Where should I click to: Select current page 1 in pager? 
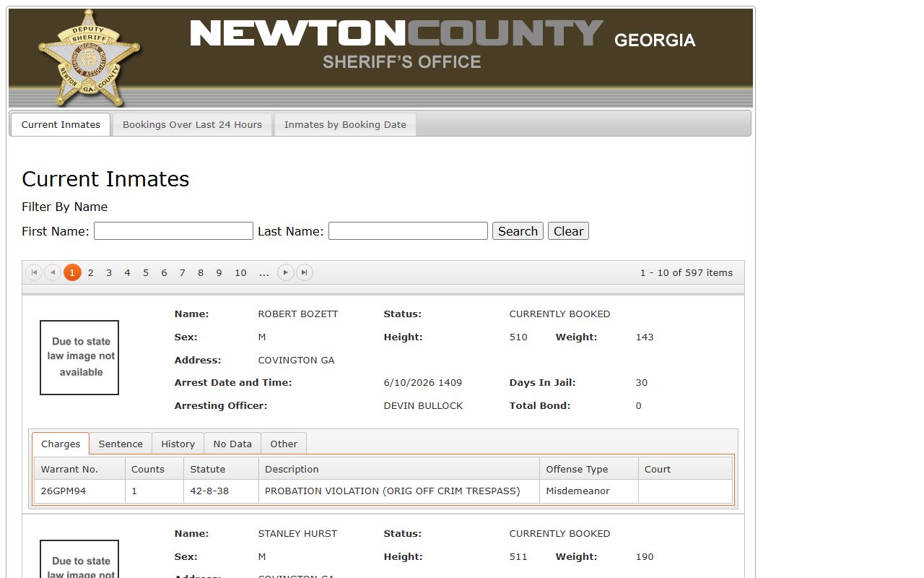pyautogui.click(x=72, y=272)
